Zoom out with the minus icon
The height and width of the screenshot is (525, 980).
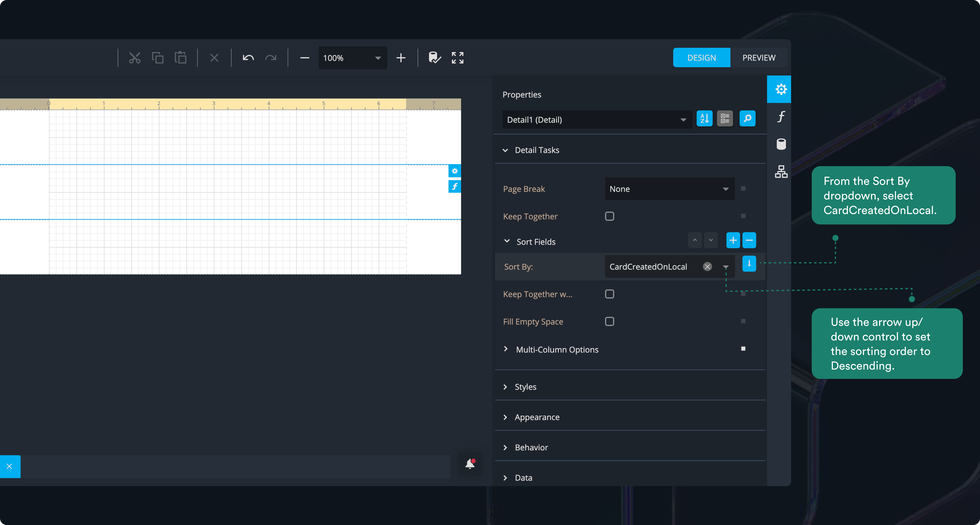pos(305,58)
